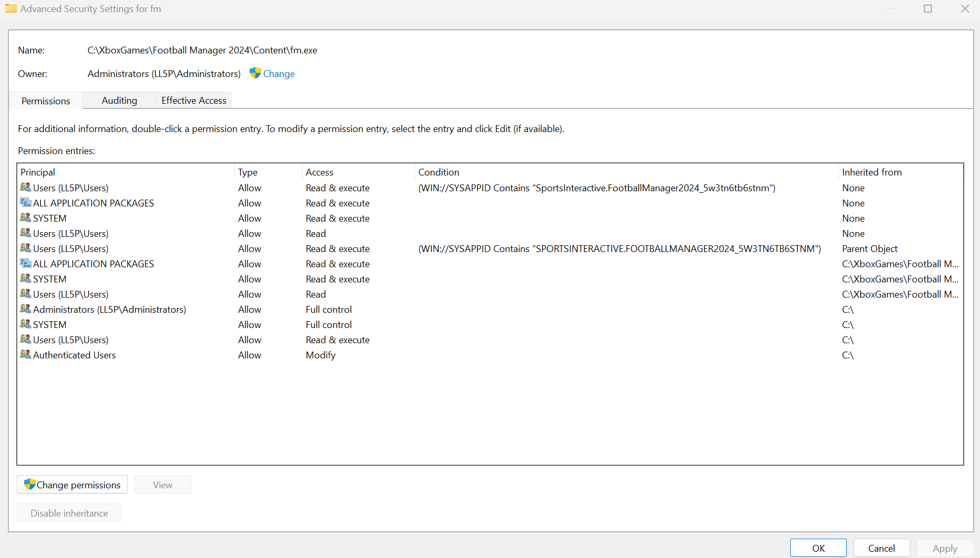Click the shield icon on Change permissions button
The width and height of the screenshot is (980, 558).
tap(30, 484)
